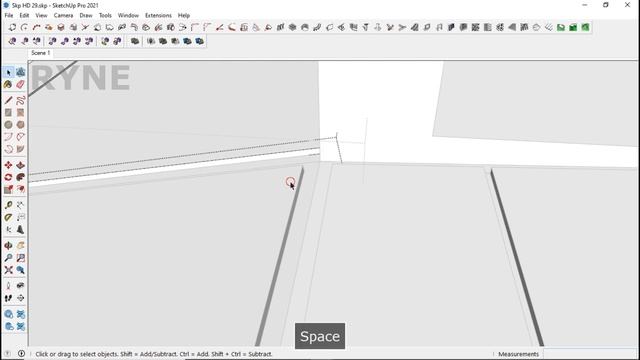The image size is (640, 360).
Task: Activate the Paint Bucket tool
Action: click(x=9, y=84)
